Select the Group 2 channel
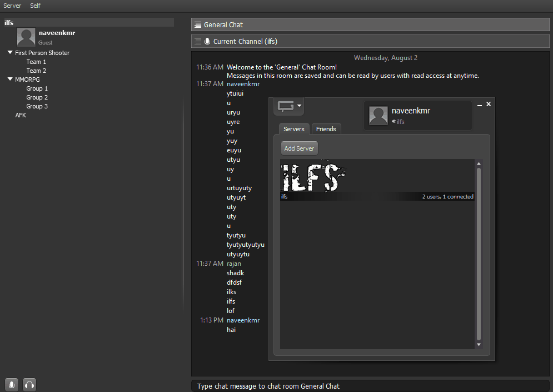Image resolution: width=553 pixels, height=392 pixels. pos(37,97)
